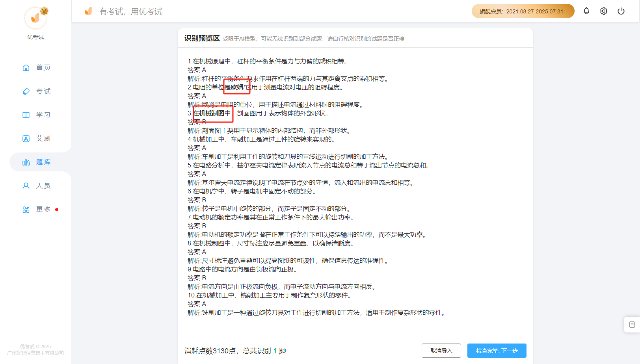
Task: Click question 1 about 杠杆的平衡条件
Action: coord(268,61)
